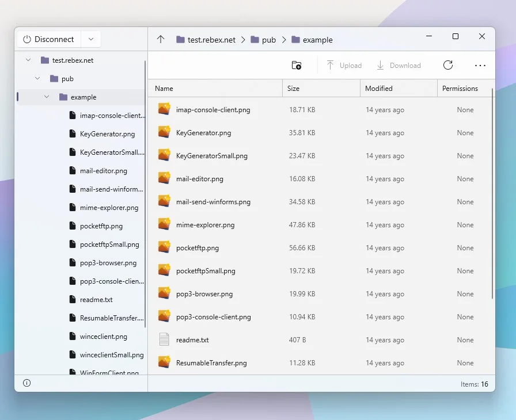Click the Upload button
The height and width of the screenshot is (420, 516).
coord(344,65)
